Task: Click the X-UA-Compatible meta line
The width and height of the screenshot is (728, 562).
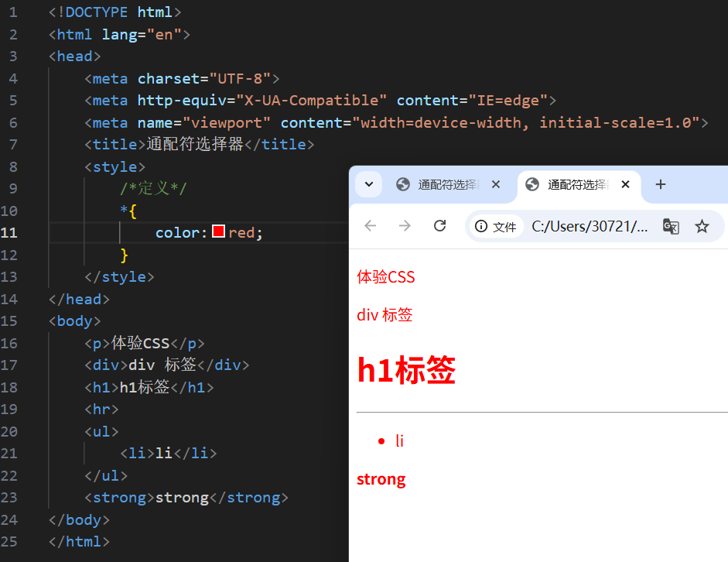Action: pyautogui.click(x=320, y=101)
